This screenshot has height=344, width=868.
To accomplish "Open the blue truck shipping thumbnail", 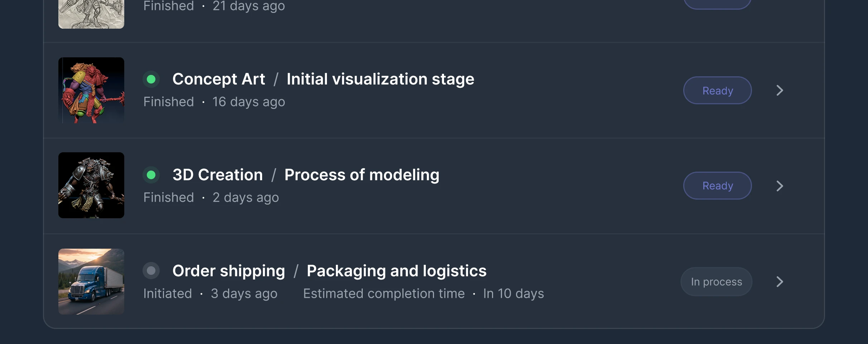I will click(x=91, y=282).
